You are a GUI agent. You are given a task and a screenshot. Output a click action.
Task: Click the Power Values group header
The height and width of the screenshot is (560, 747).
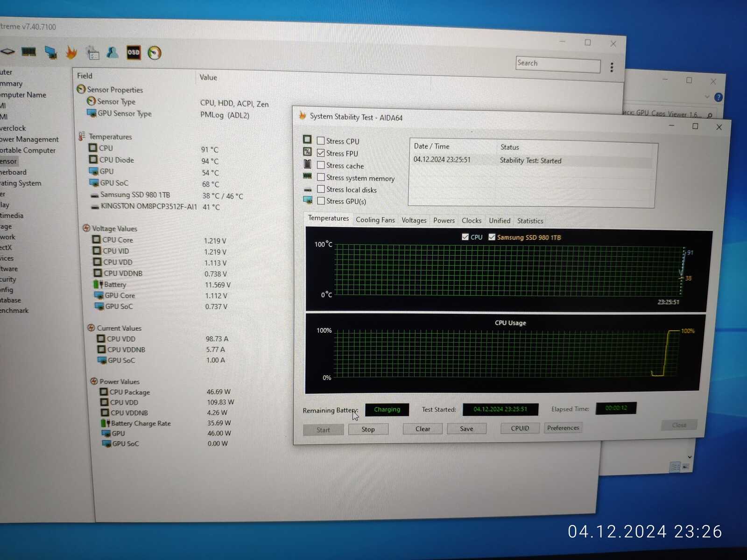[x=115, y=381]
